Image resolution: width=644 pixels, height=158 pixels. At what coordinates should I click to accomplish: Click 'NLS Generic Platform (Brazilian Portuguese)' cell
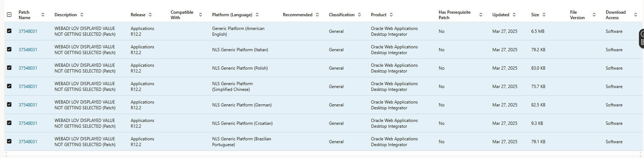coord(242,142)
